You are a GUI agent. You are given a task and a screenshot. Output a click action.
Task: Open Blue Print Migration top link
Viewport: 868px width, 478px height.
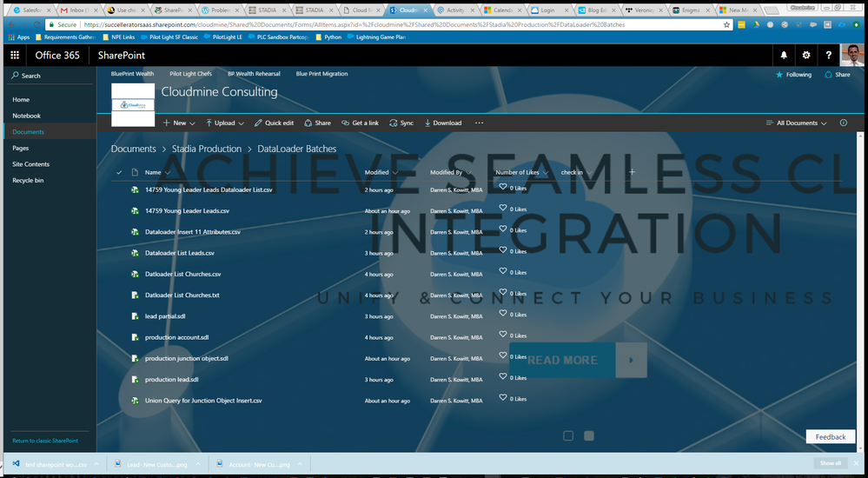(x=321, y=74)
